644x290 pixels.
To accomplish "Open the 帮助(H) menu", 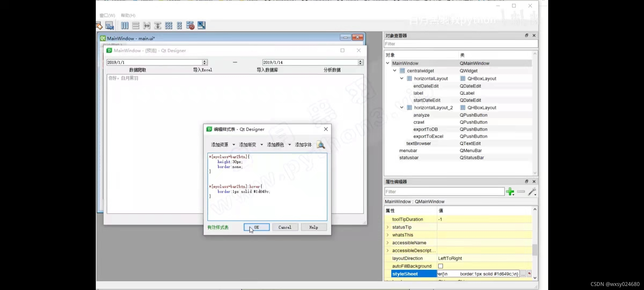I will tap(127, 15).
